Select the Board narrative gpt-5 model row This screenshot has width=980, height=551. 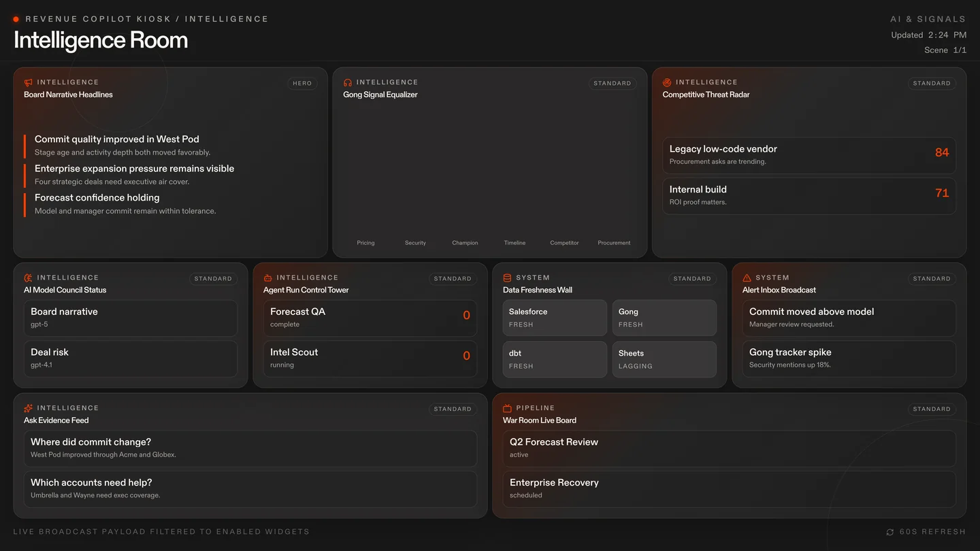click(x=131, y=318)
